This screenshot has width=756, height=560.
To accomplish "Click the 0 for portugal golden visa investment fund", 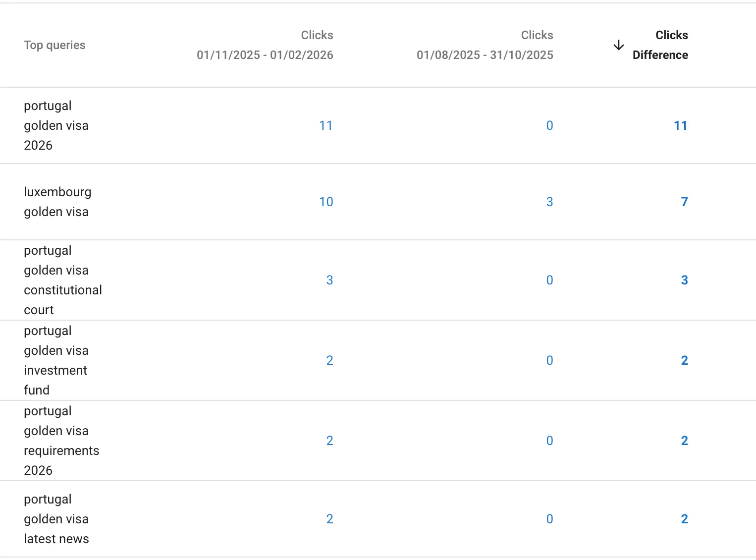I will [x=549, y=360].
